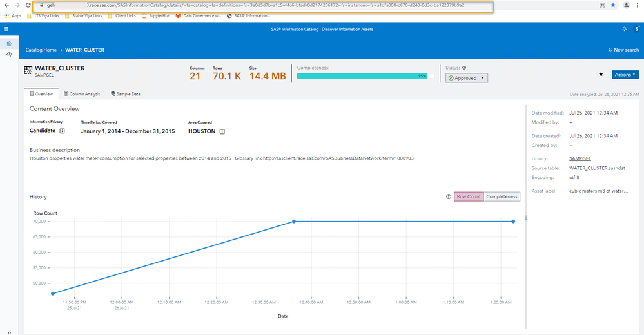Open the user profile avatar

(636, 29)
